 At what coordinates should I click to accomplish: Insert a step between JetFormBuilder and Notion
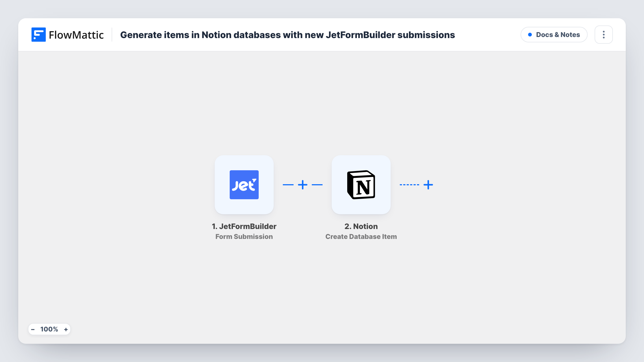302,185
